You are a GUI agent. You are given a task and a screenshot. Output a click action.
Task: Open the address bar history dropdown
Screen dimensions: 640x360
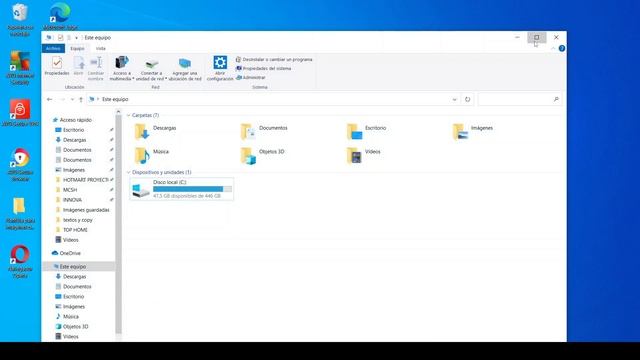click(x=454, y=99)
